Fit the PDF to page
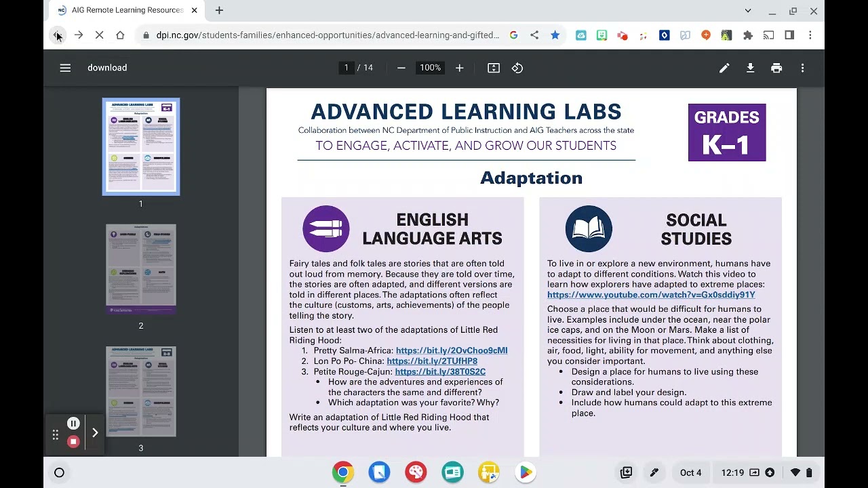 click(494, 68)
